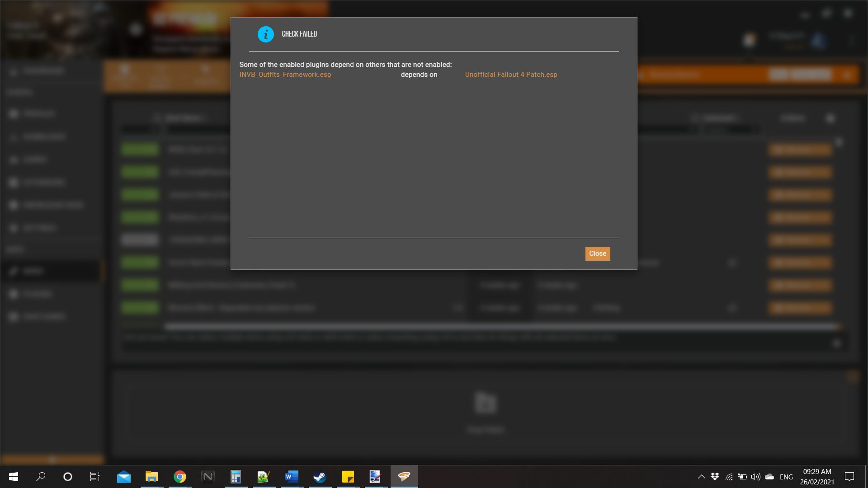The height and width of the screenshot is (488, 868).
Task: Close the Check Failed dialog
Action: [x=597, y=253]
